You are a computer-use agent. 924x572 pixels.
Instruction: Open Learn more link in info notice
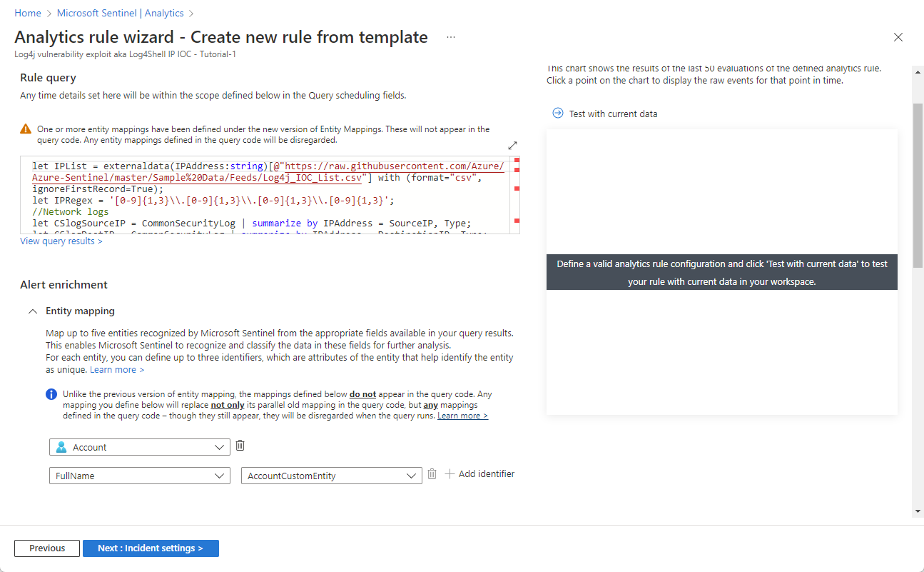tap(462, 416)
